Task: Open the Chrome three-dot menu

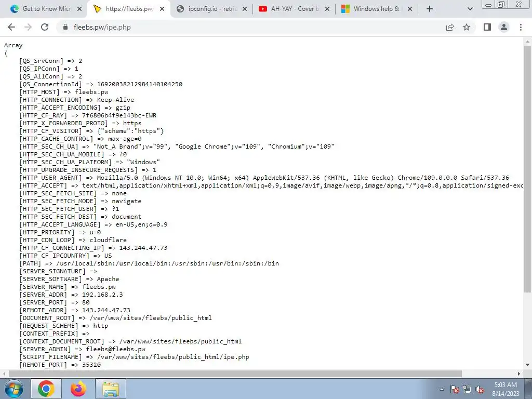Action: coord(521,27)
